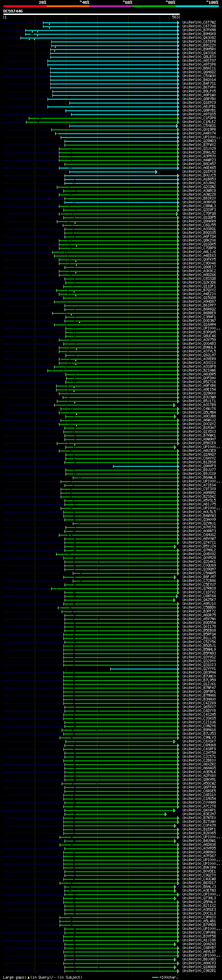Click the cyan alignment bar of UniRef100_A9TQS5
The image size is (222, 980).
[125, 114]
